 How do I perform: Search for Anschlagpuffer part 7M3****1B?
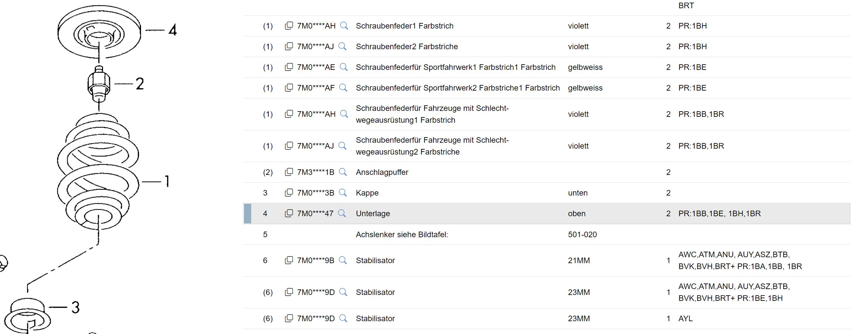343,172
